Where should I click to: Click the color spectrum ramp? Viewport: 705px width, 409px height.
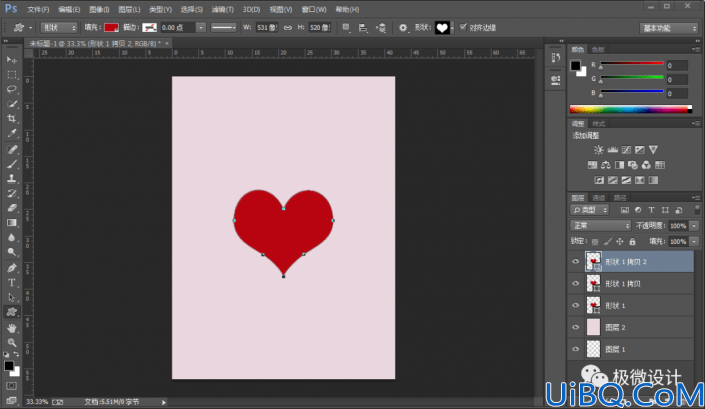(x=630, y=109)
